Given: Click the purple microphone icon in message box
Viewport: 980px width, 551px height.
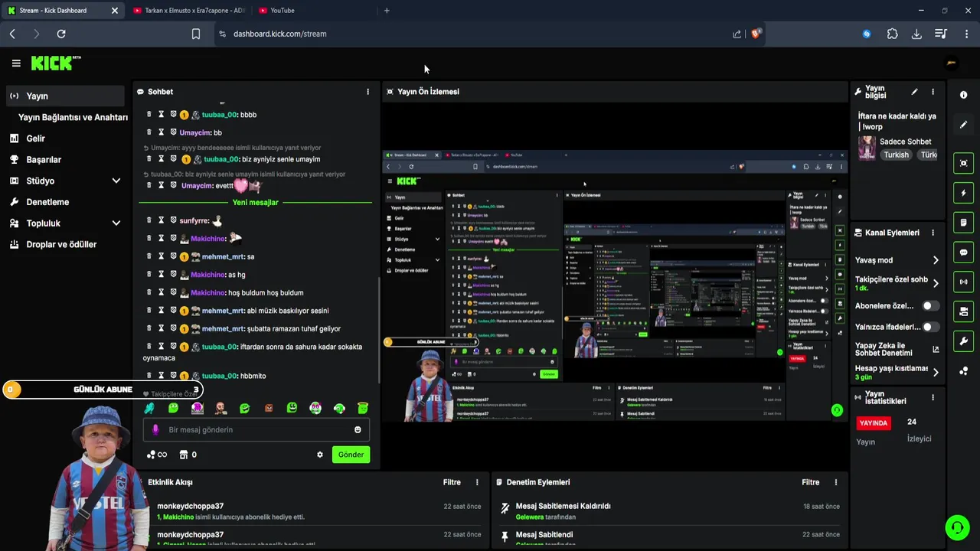Looking at the screenshot, I should click(x=155, y=430).
